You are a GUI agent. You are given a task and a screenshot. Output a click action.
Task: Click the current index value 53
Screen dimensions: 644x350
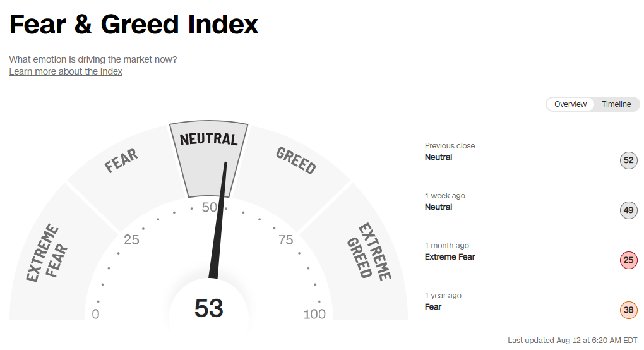tap(208, 308)
